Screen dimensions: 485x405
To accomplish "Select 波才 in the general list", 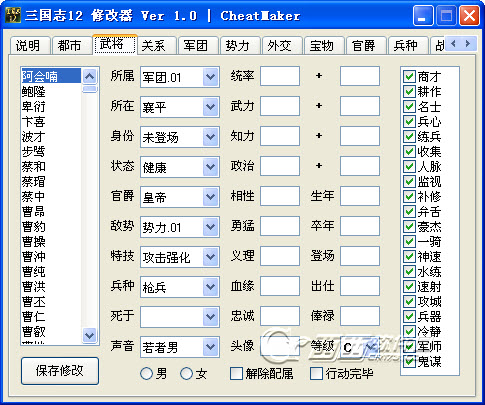I will point(51,136).
